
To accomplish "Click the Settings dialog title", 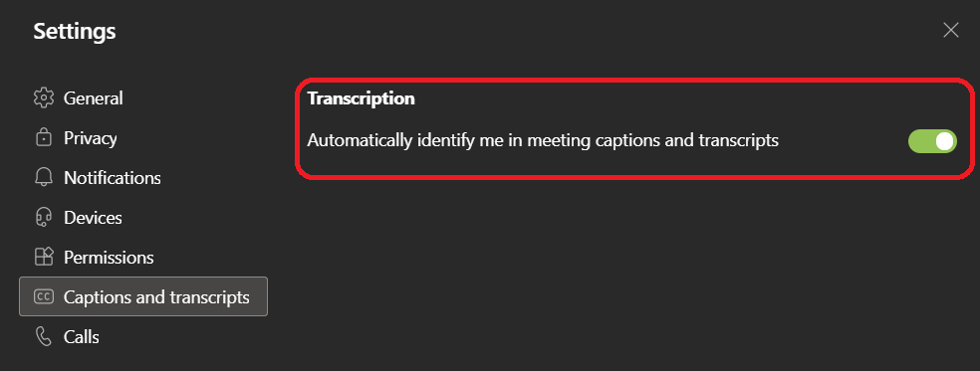I will (75, 31).
